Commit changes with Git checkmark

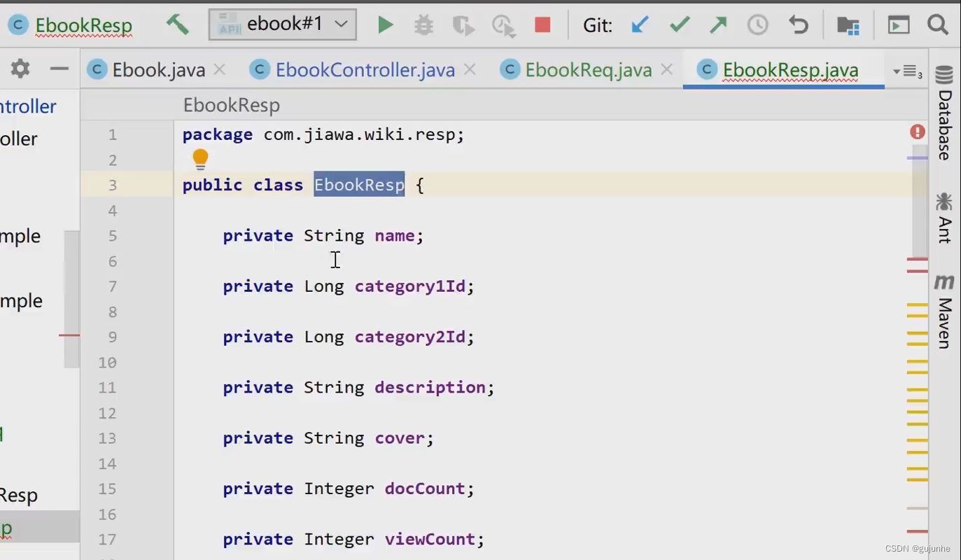(x=679, y=25)
